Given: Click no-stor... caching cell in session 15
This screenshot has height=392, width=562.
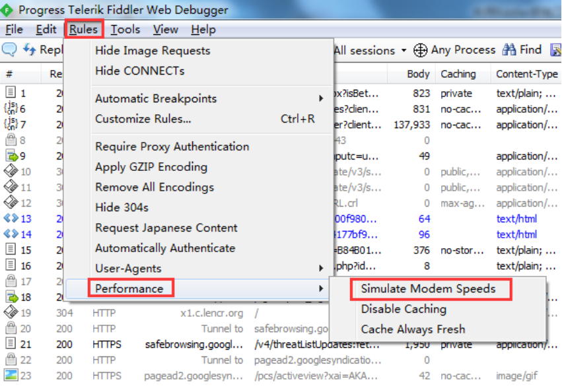Looking at the screenshot, I should coord(462,250).
